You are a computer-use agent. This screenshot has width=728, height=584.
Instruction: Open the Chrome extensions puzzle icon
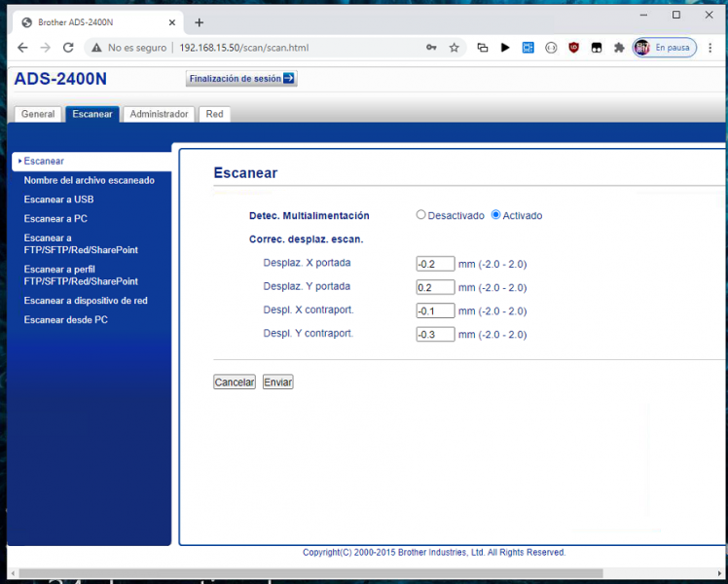pos(618,48)
